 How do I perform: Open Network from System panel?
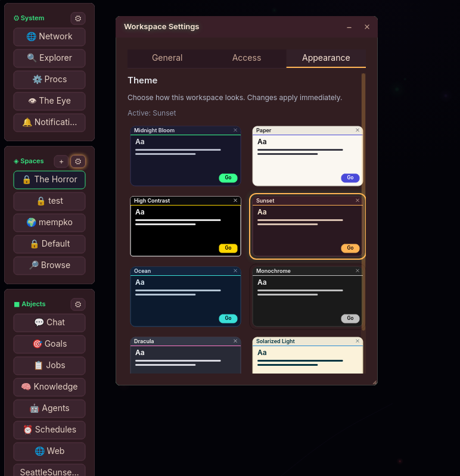pos(49,37)
